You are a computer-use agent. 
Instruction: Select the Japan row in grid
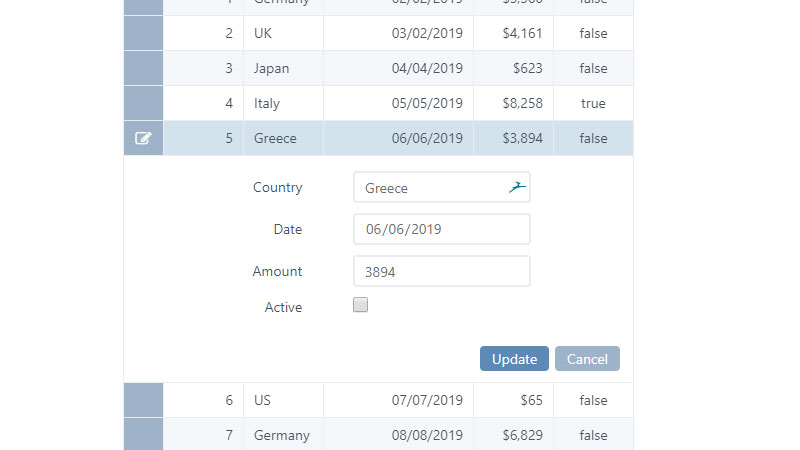(x=398, y=68)
